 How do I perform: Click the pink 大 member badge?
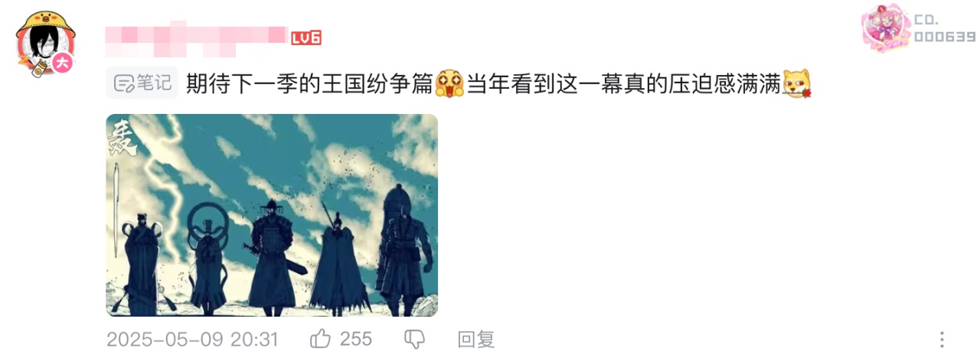point(63,64)
